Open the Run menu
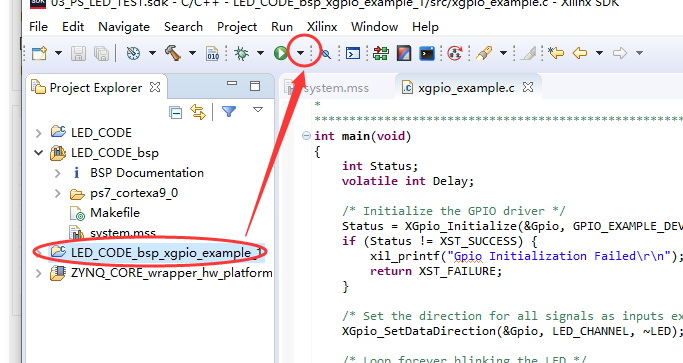Screen dimensions: 683x363 [282, 27]
